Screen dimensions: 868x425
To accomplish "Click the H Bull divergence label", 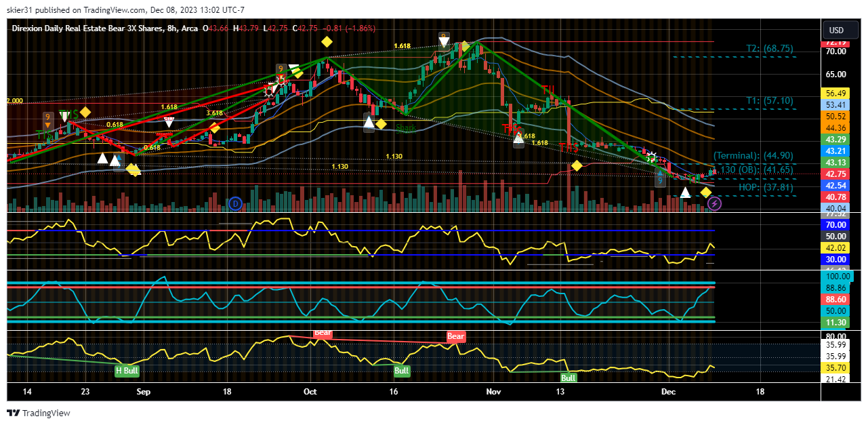I will click(x=127, y=371).
